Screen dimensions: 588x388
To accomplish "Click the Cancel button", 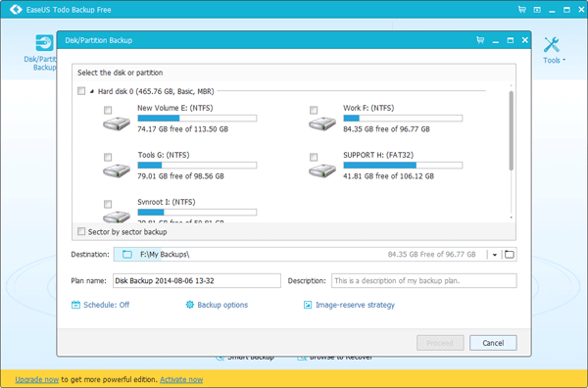I will click(493, 343).
